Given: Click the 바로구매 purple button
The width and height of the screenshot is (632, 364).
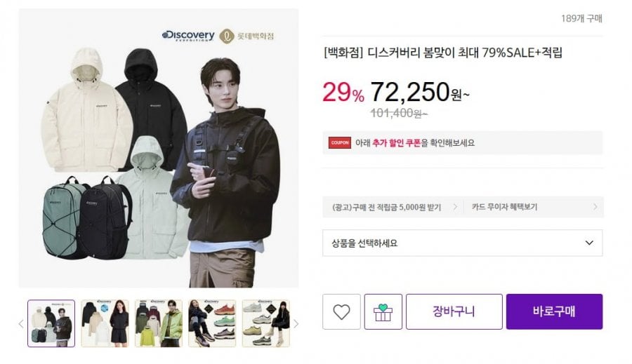Looking at the screenshot, I should click(x=554, y=311).
